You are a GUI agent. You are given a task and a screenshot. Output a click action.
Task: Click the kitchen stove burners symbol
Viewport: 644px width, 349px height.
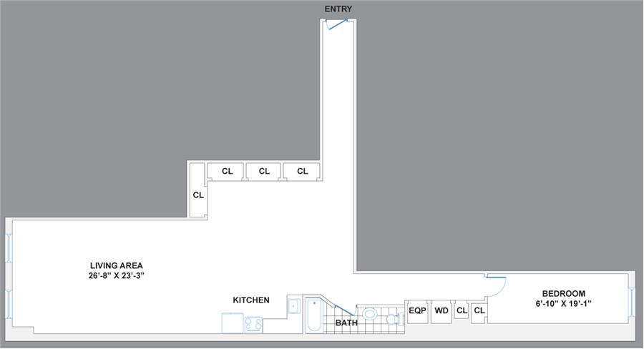(x=253, y=324)
